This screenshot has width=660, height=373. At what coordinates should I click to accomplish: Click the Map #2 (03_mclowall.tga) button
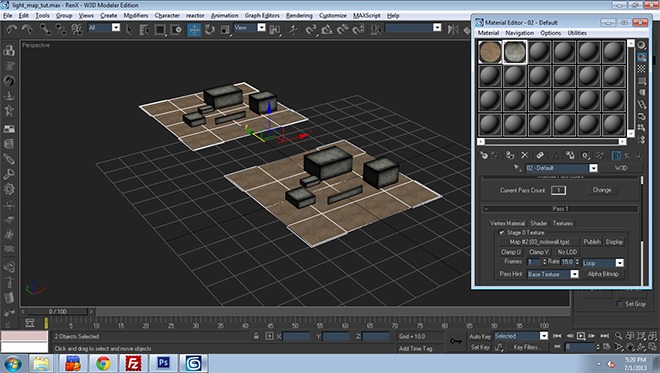[539, 242]
